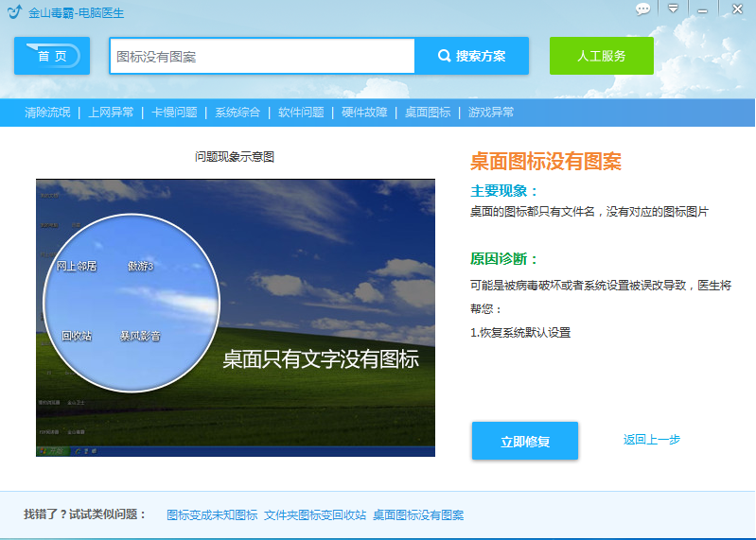756x540 pixels.
Task: Click the 人工服务 green button
Action: tap(601, 56)
